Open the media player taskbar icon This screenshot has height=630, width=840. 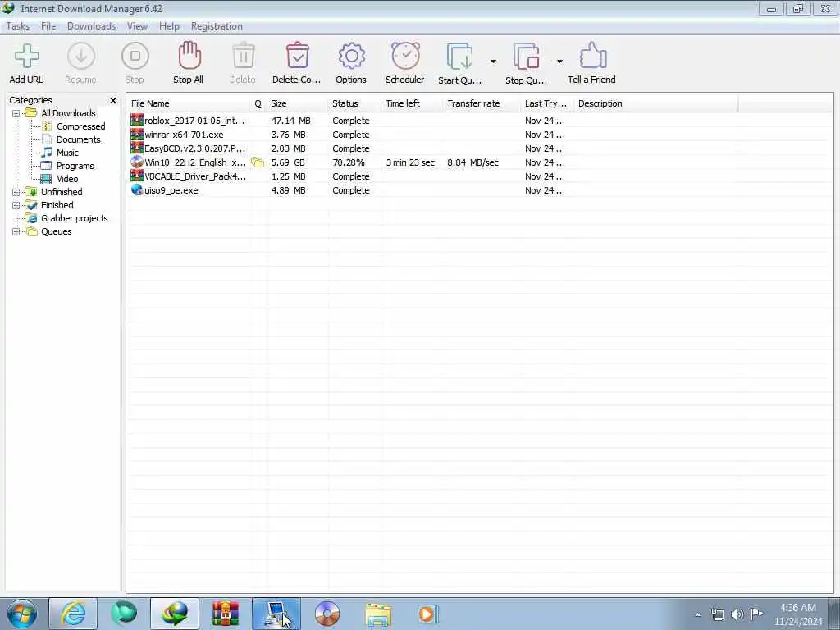tap(428, 614)
